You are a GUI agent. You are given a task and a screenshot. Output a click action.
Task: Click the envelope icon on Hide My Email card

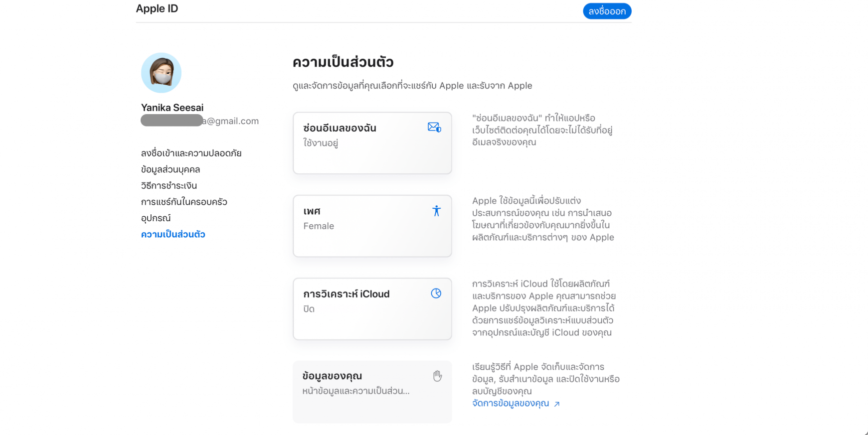pos(434,128)
